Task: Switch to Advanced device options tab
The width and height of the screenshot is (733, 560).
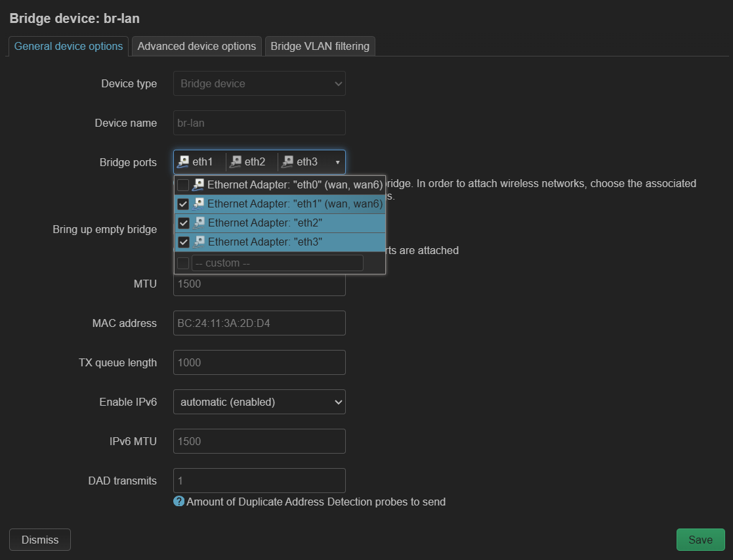Action: click(196, 46)
